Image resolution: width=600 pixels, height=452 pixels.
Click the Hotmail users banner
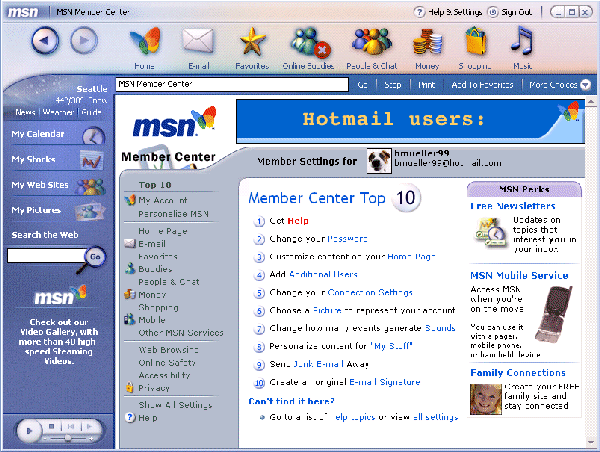(x=410, y=121)
